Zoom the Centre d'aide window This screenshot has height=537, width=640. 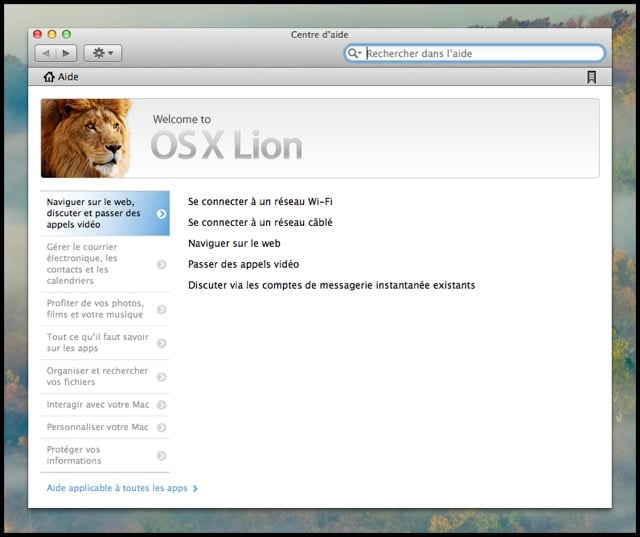coord(66,34)
